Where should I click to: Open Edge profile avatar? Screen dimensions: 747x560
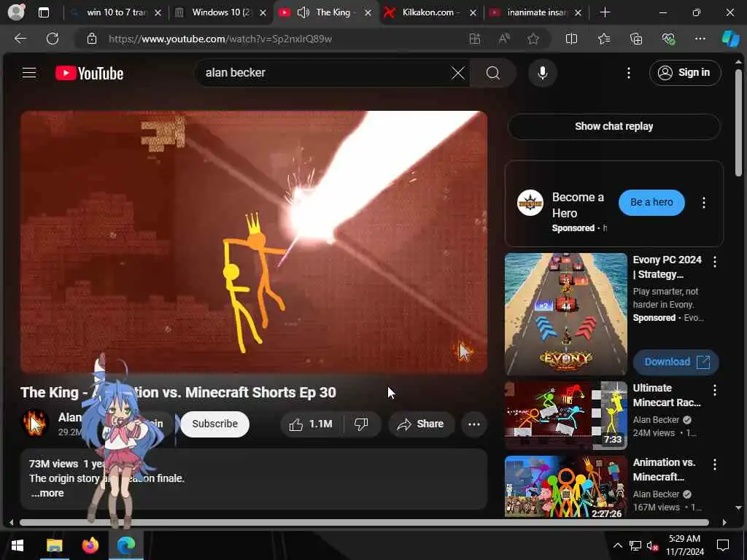click(16, 12)
